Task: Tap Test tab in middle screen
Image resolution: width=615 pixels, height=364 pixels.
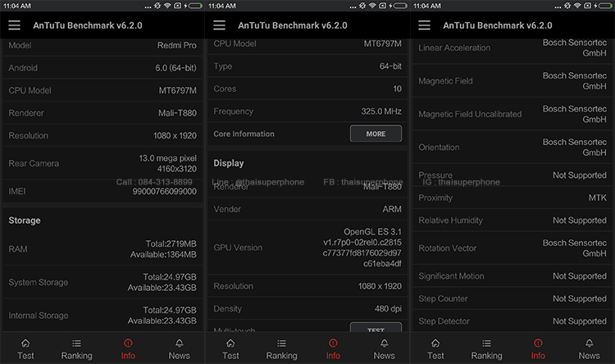Action: coord(230,349)
